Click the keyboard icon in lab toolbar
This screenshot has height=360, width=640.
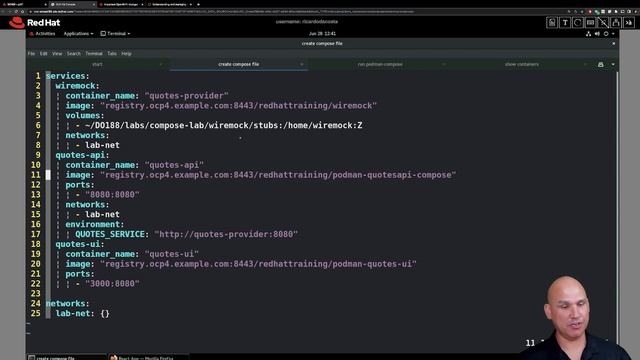tap(590, 23)
